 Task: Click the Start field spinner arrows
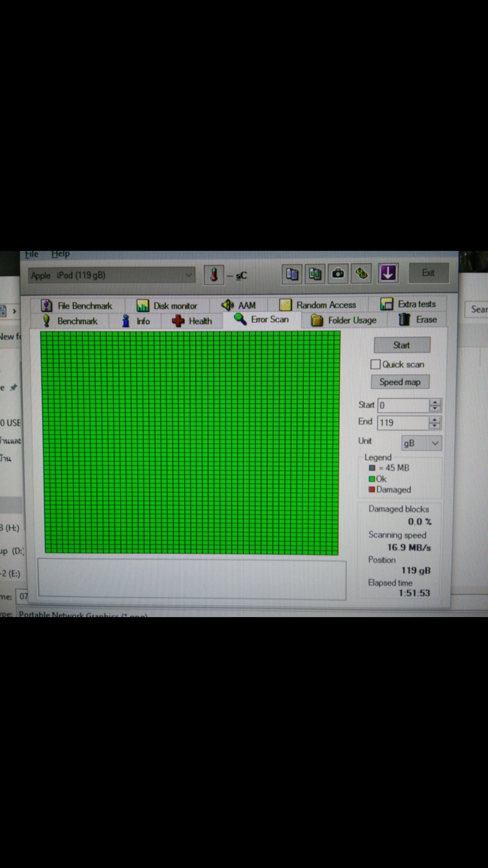pyautogui.click(x=434, y=405)
